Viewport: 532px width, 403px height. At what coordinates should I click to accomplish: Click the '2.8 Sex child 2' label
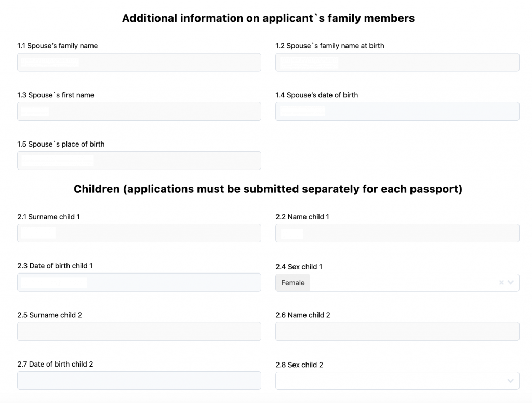click(299, 365)
